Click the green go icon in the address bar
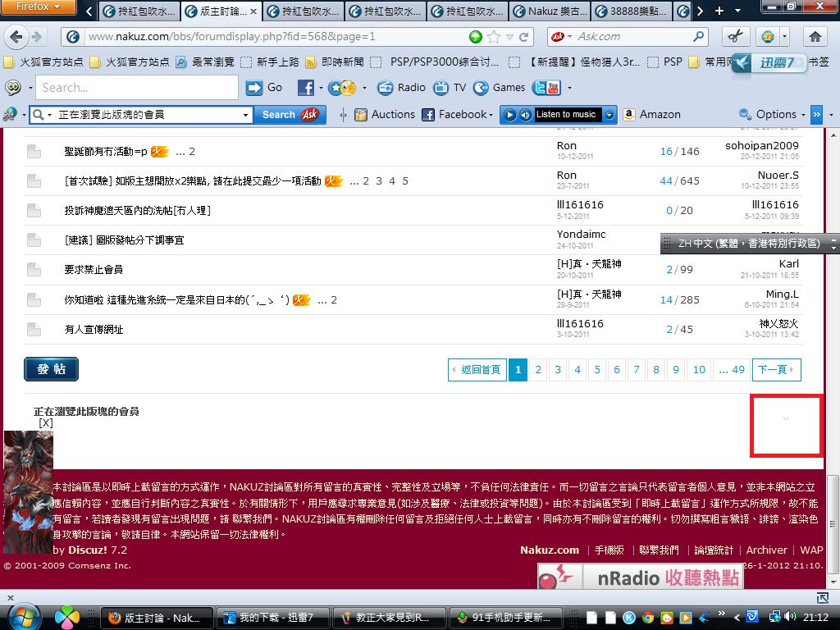The image size is (840, 630). click(x=475, y=36)
